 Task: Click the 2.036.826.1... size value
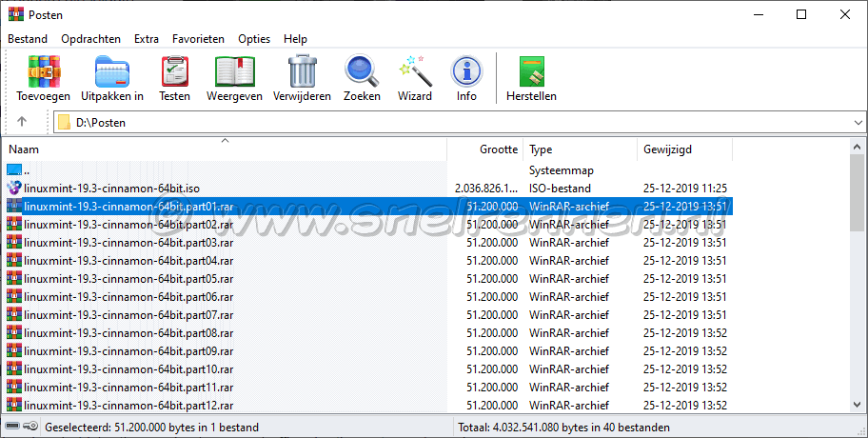coord(486,189)
